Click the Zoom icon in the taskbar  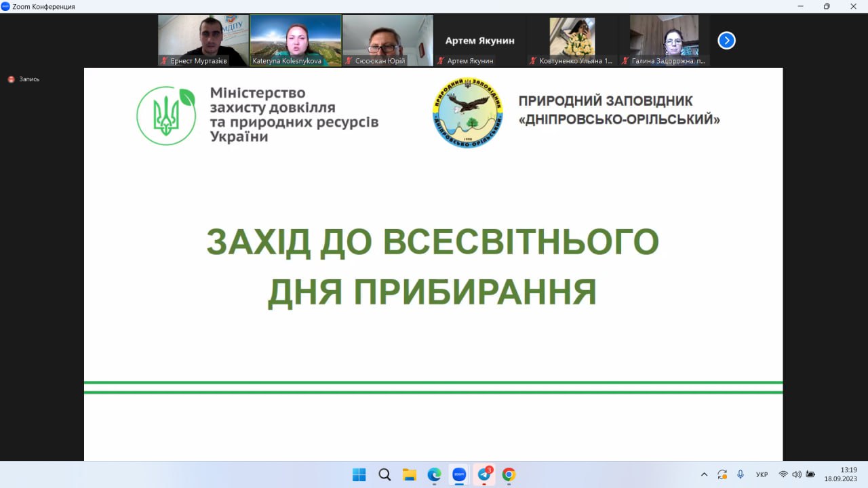point(459,474)
